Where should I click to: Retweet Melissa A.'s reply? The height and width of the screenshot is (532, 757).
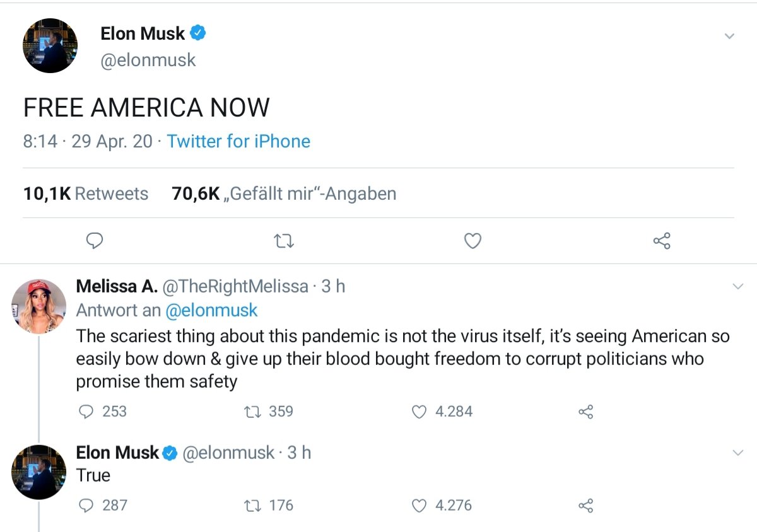pyautogui.click(x=252, y=412)
